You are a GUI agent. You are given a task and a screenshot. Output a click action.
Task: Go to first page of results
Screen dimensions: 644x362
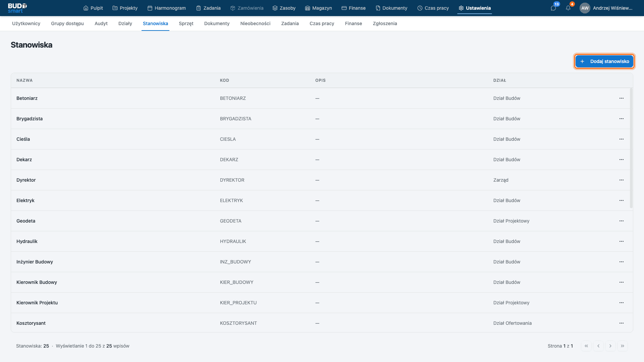click(586, 346)
